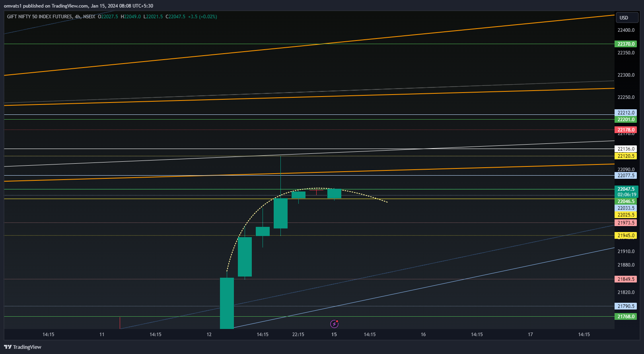This screenshot has width=644, height=354.
Task: Click the high value H22049.0
Action: [x=131, y=17]
